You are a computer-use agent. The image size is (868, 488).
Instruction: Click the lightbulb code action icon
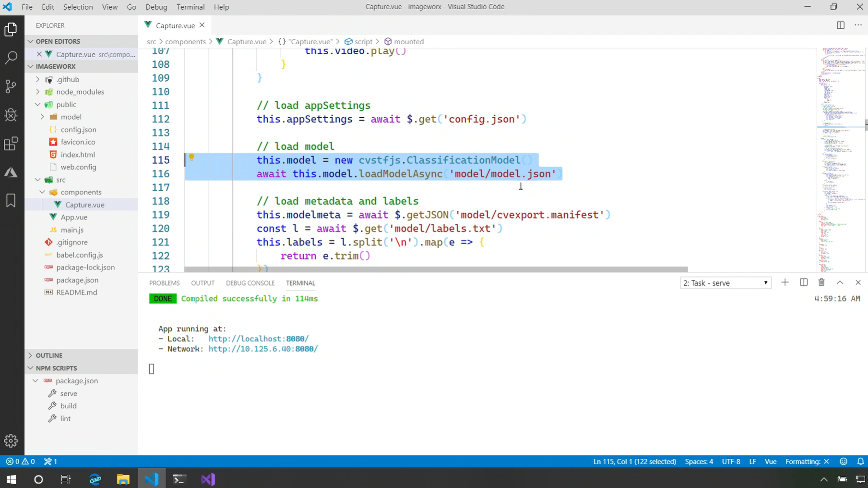click(191, 157)
